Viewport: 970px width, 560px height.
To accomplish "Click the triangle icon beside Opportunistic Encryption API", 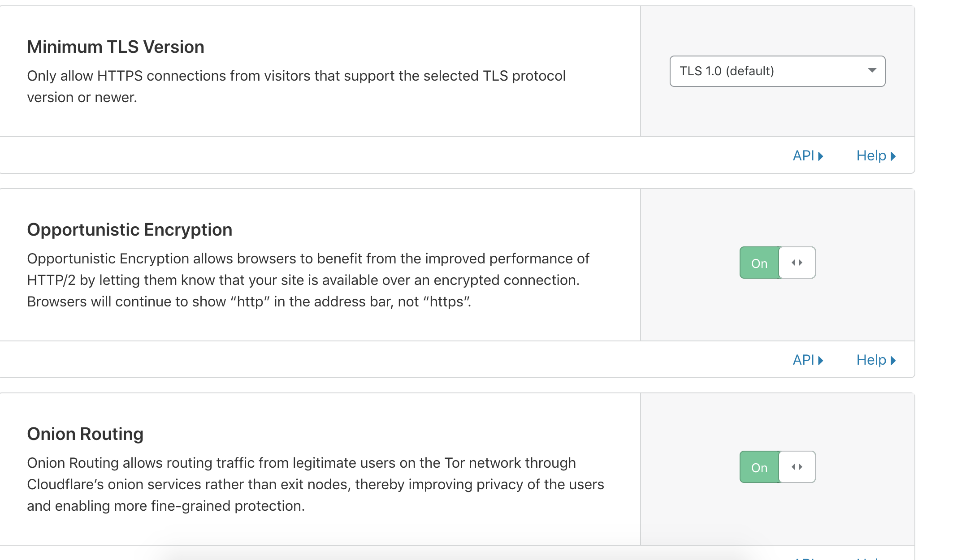I will pyautogui.click(x=821, y=361).
